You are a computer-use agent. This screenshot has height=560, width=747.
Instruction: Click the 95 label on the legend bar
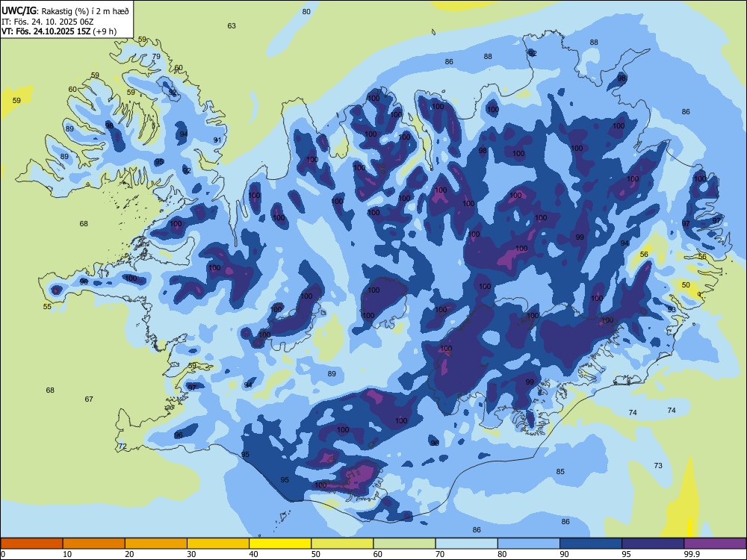pos(626,554)
